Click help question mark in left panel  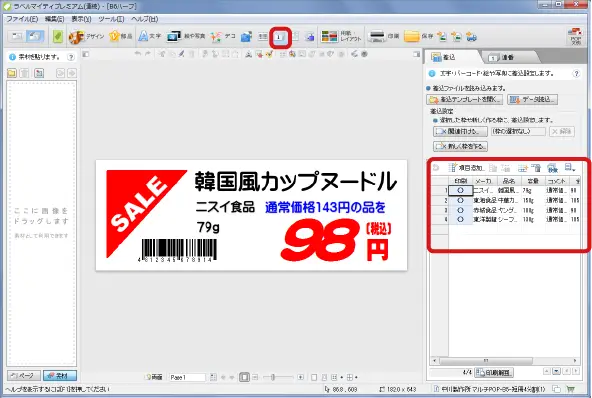[71, 57]
